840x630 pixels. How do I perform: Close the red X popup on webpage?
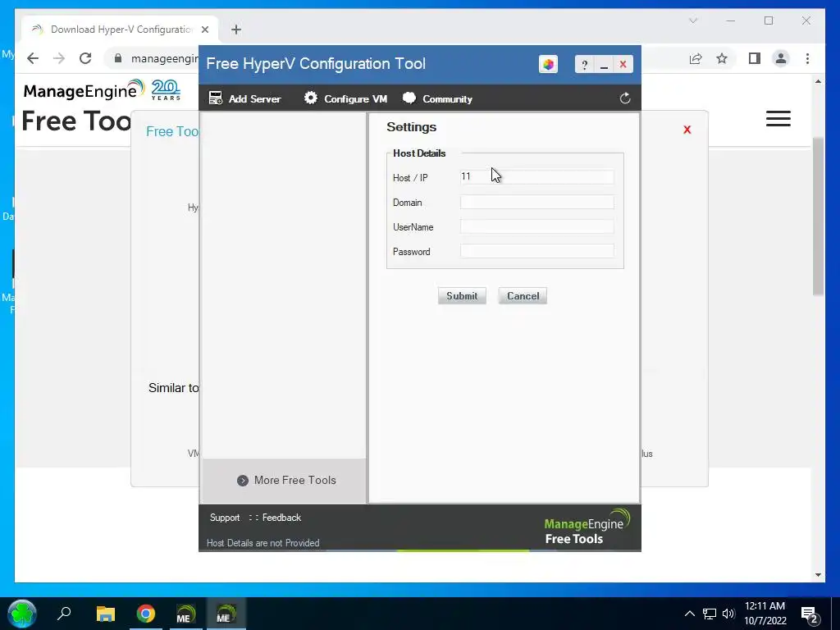point(687,130)
